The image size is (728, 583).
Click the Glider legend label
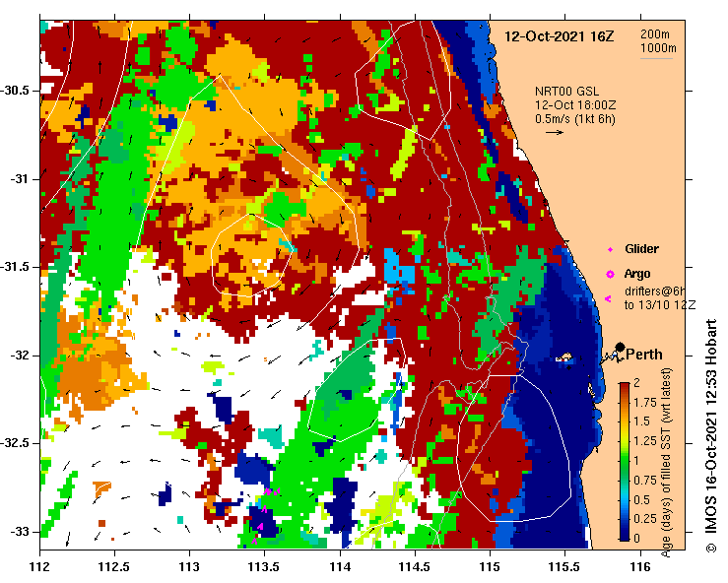(x=641, y=249)
